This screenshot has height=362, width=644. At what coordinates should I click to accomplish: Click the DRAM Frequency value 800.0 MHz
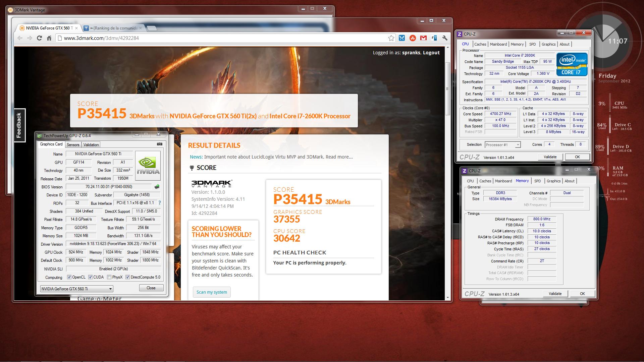542,219
